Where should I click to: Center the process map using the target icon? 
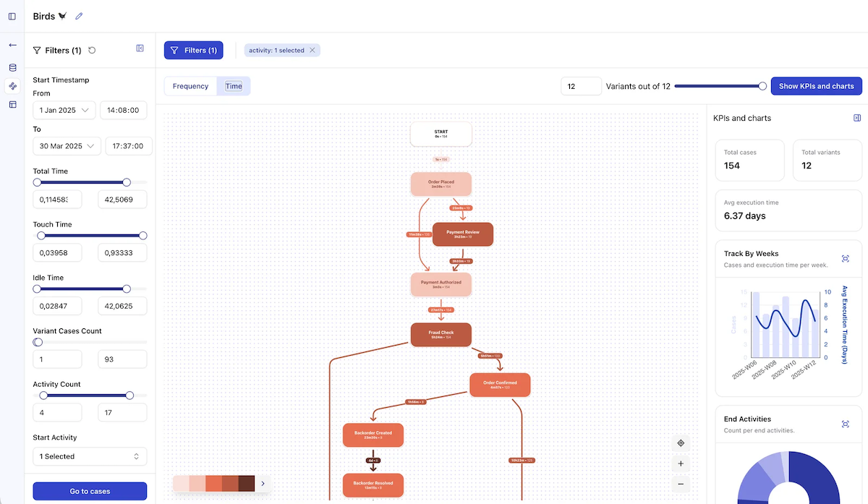[x=680, y=443]
